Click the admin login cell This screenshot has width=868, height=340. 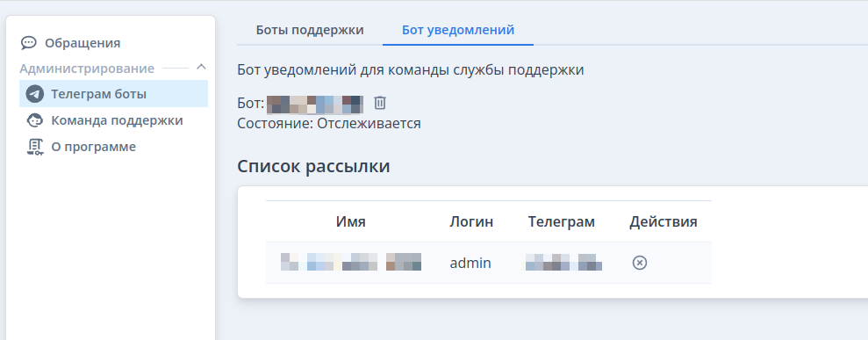[470, 263]
